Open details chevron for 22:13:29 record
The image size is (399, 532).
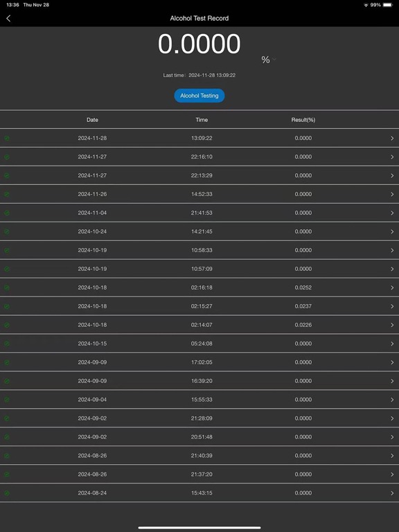[x=392, y=175]
